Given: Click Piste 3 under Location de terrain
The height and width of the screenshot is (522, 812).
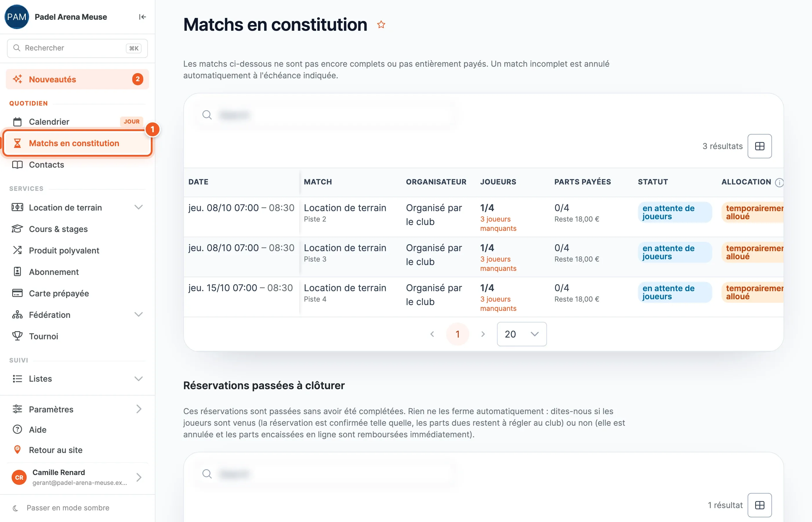Looking at the screenshot, I should click(315, 259).
